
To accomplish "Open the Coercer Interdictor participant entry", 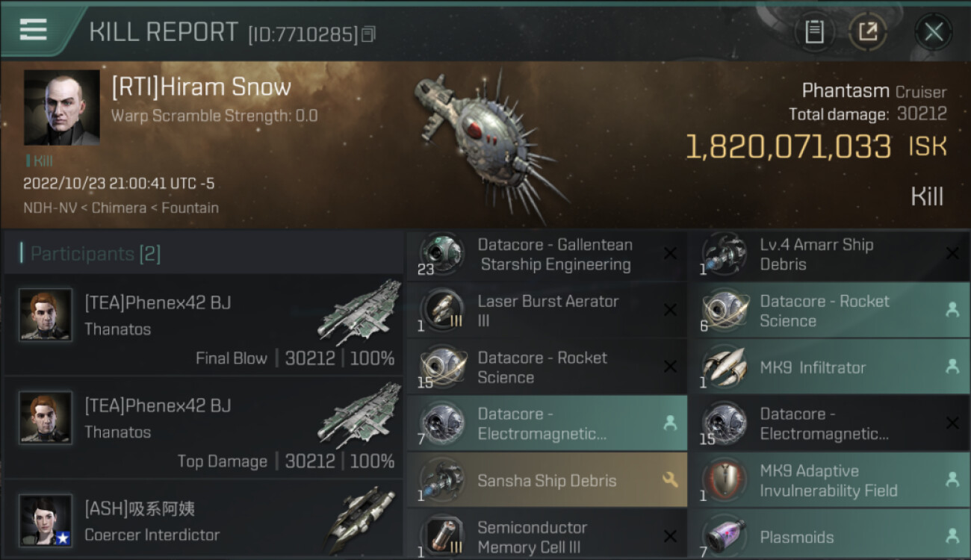I will [x=203, y=520].
